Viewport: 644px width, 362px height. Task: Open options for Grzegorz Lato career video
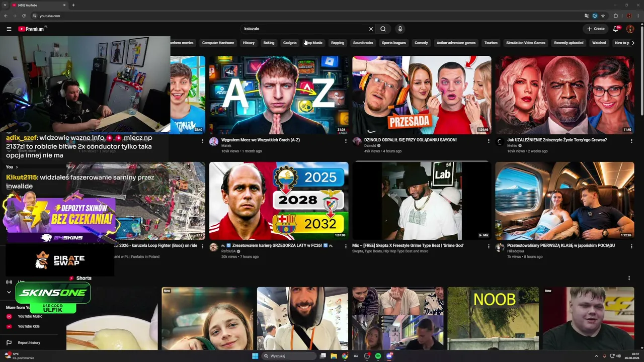click(x=346, y=246)
